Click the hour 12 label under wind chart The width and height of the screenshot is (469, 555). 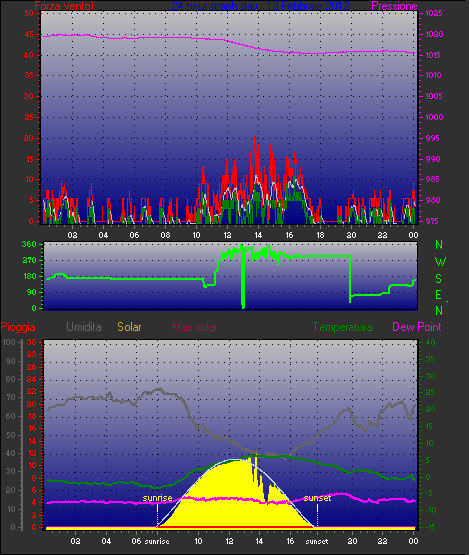pos(227,235)
